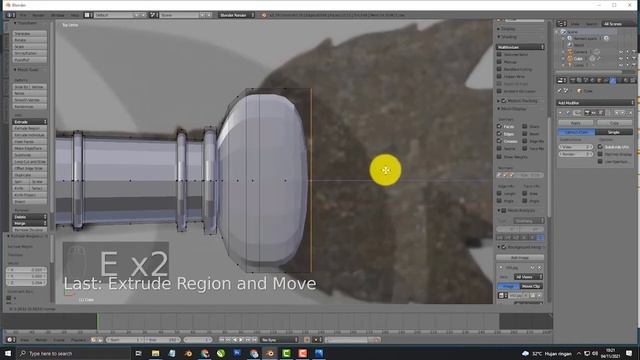The width and height of the screenshot is (640, 360).
Task: Click the Windows taskbar search box
Action: click(73, 353)
